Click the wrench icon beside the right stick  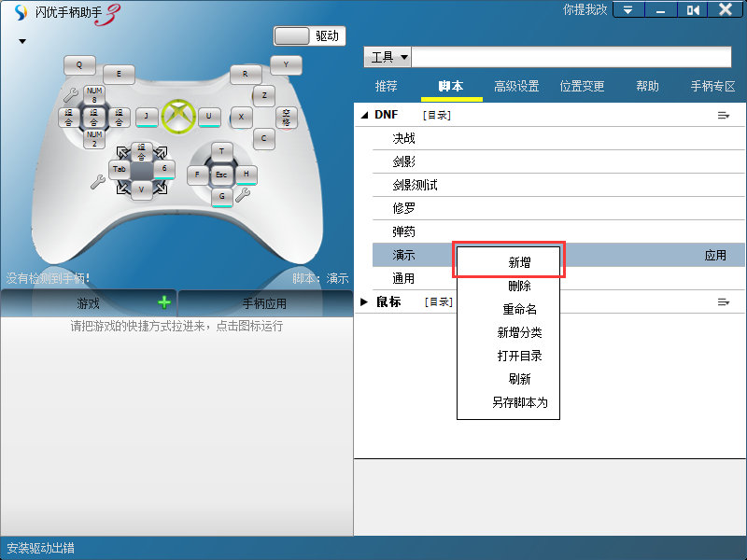(x=243, y=195)
